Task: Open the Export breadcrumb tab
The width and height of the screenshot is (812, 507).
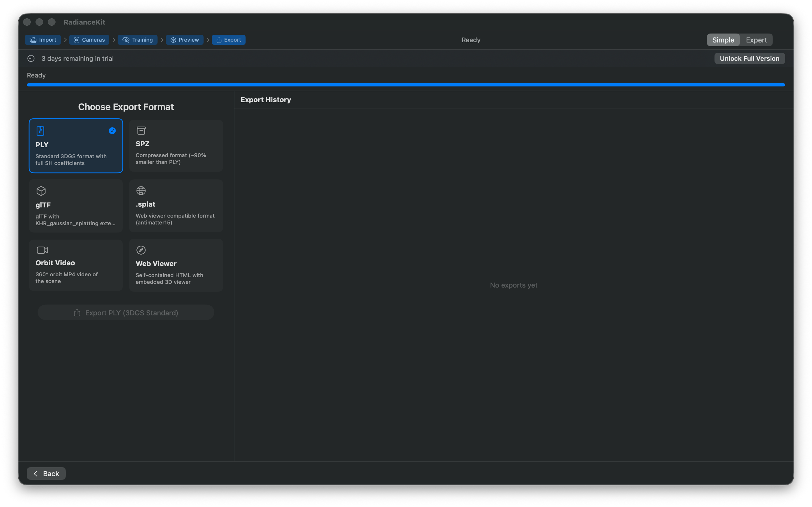Action: tap(228, 39)
